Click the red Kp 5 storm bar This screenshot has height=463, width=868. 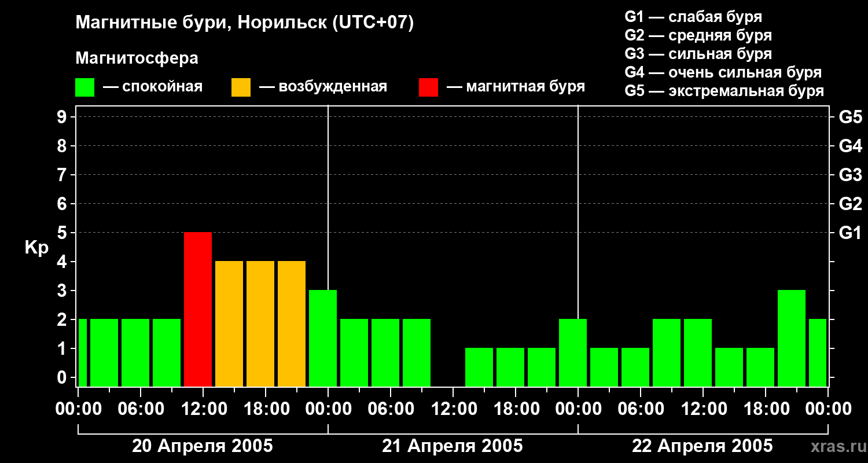click(198, 310)
